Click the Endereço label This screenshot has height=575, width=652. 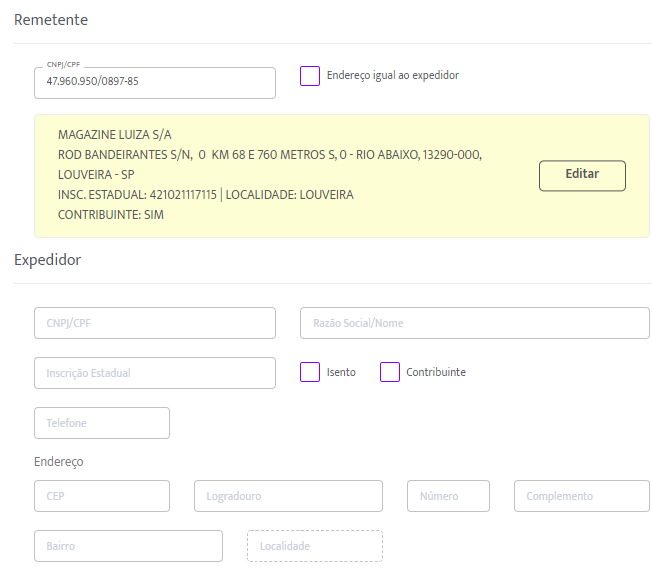click(x=59, y=462)
